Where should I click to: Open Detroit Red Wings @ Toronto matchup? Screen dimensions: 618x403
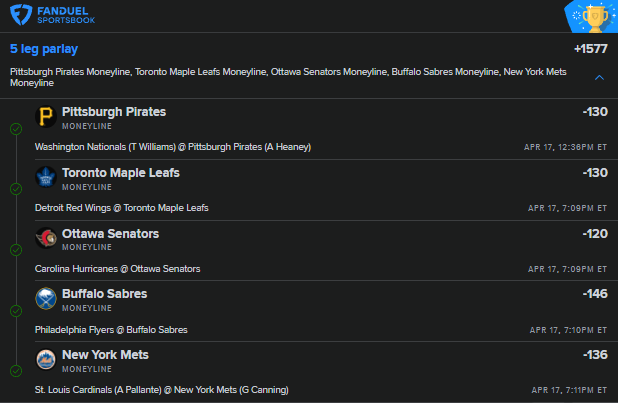pos(121,208)
